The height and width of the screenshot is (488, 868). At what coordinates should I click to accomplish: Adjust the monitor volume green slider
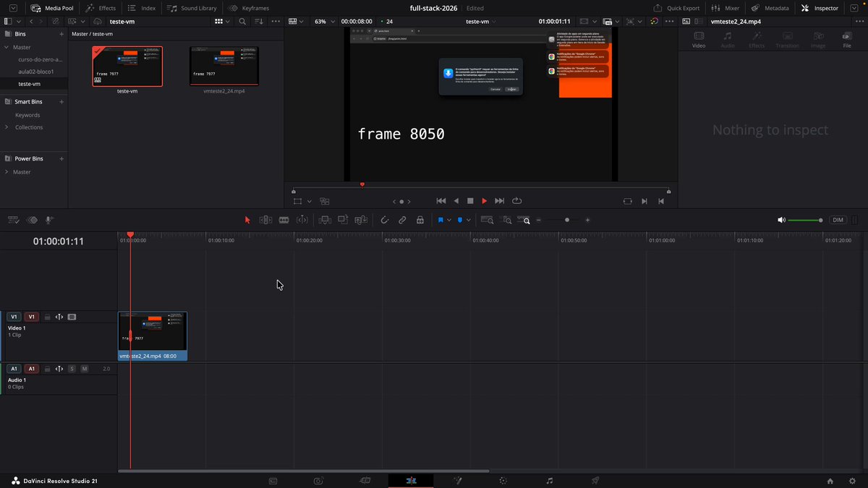[x=805, y=220]
